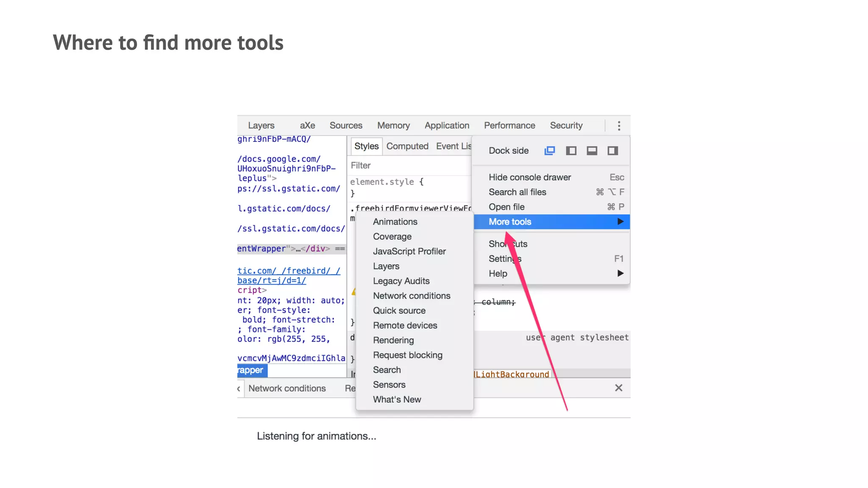Click the 'Listening for animations...' text
Image resolution: width=868 pixels, height=488 pixels.
(316, 436)
